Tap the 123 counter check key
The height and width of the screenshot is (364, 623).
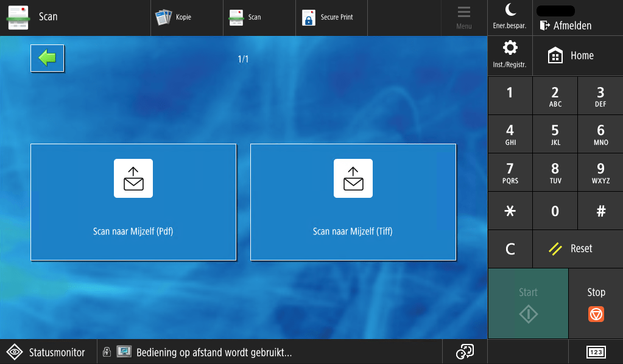coord(595,352)
